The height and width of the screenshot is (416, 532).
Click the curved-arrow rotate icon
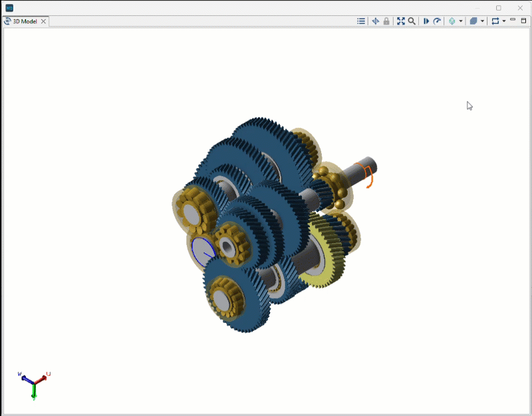437,21
